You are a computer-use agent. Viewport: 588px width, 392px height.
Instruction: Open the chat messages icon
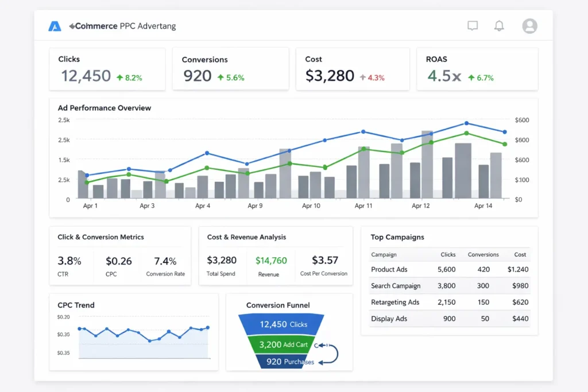[x=473, y=26]
